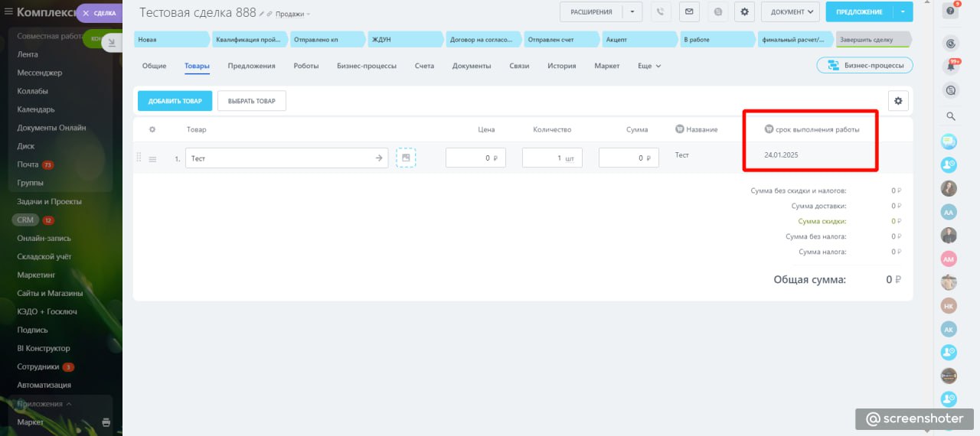Click the spiral Copilot icon in right panel
Image resolution: width=980 pixels, height=436 pixels.
pos(951,44)
